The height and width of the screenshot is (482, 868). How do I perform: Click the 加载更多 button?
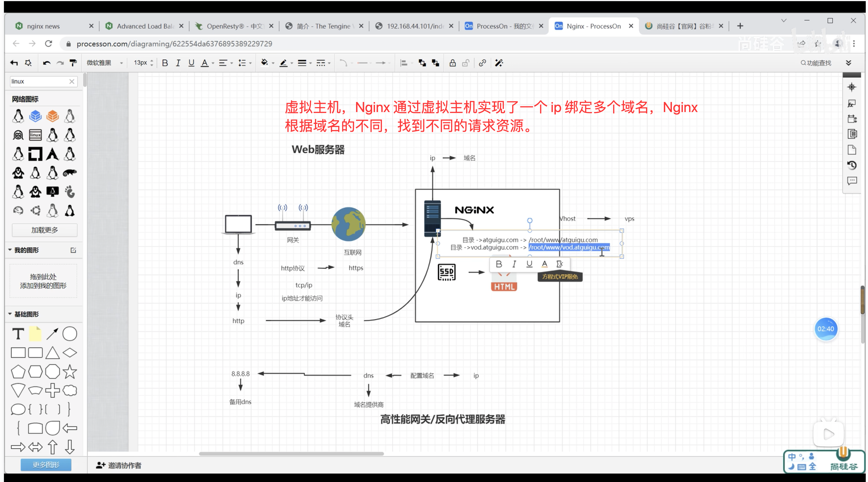pyautogui.click(x=44, y=230)
